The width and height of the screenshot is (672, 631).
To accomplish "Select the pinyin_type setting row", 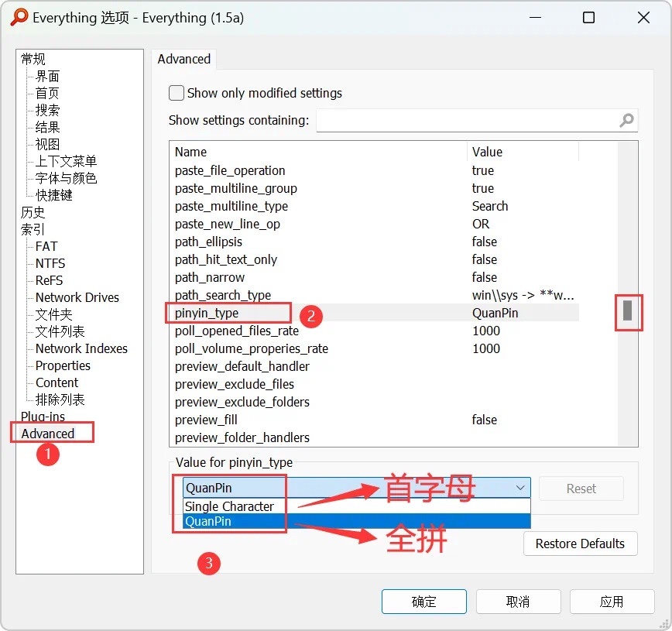I will 375,313.
